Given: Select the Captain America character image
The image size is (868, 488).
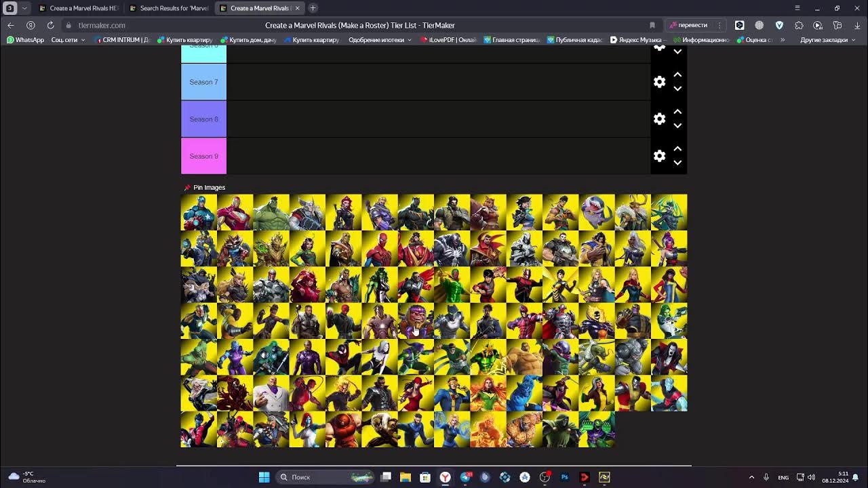Looking at the screenshot, I should coord(199,212).
